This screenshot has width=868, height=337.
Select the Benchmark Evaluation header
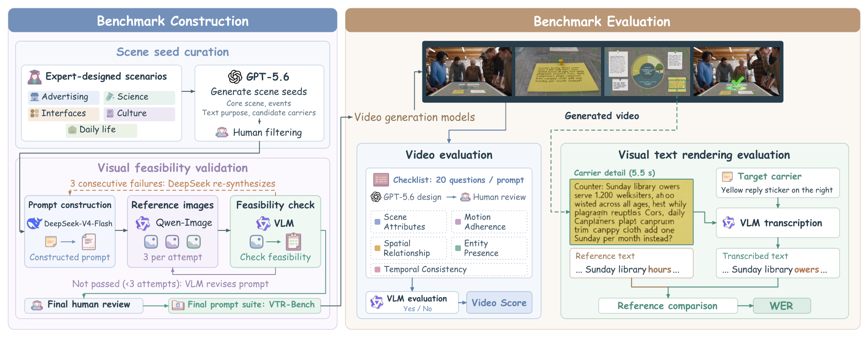pyautogui.click(x=602, y=20)
